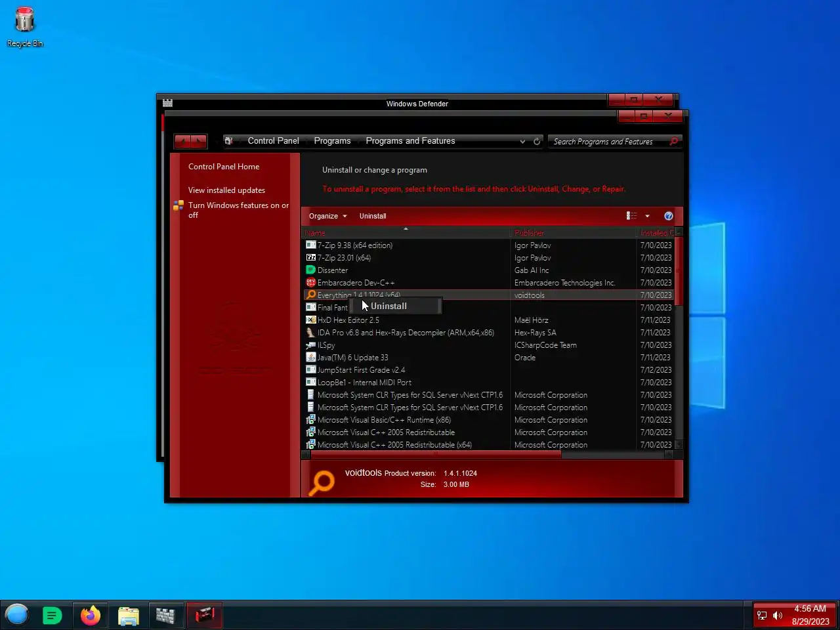Expand the address bar history dropdown
This screenshot has height=630, width=840.
pyautogui.click(x=522, y=141)
